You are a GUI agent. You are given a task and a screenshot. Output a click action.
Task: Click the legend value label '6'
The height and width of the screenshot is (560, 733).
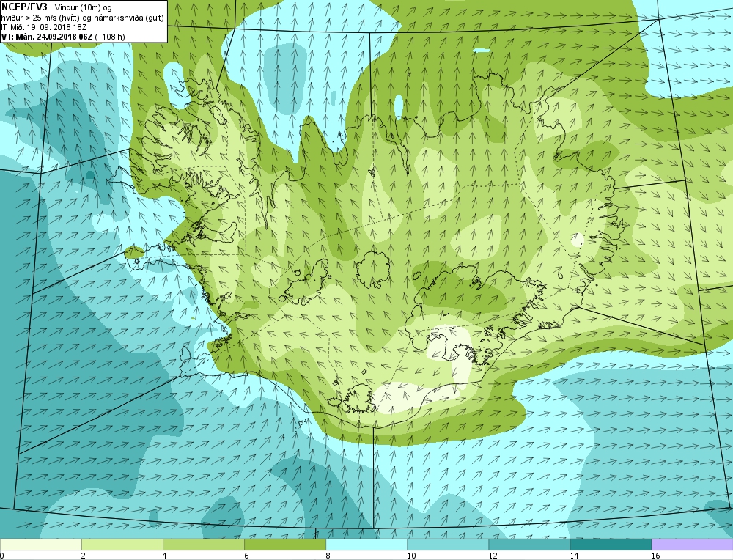click(x=246, y=556)
